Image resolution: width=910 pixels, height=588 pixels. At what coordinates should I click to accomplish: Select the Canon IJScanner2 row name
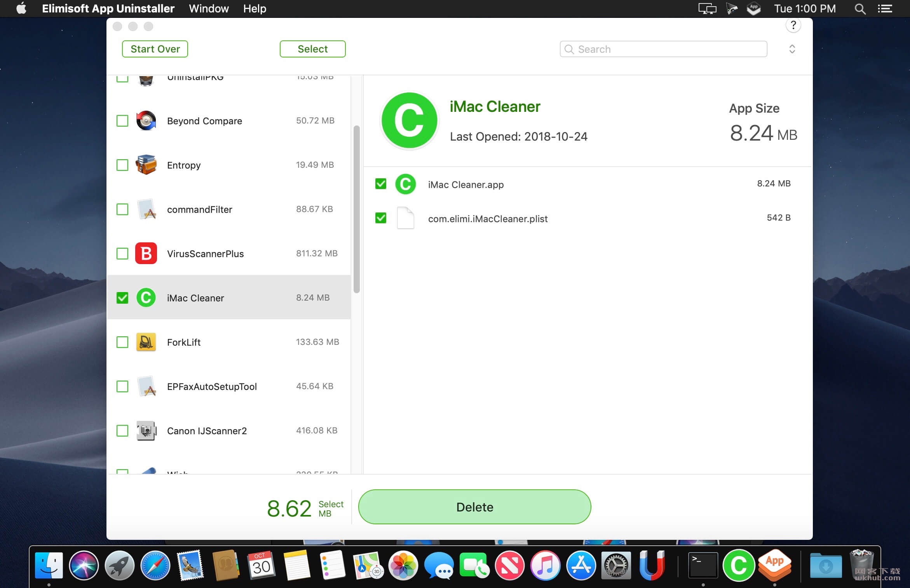(x=207, y=431)
